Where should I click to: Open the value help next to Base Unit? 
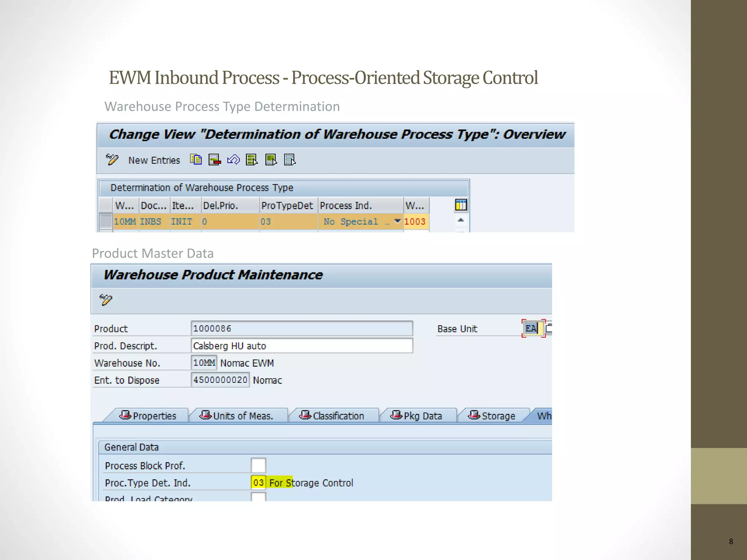coord(549,328)
